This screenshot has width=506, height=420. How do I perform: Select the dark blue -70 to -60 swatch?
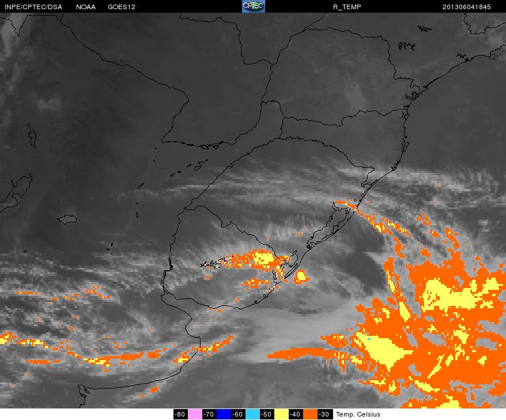[x=224, y=414]
